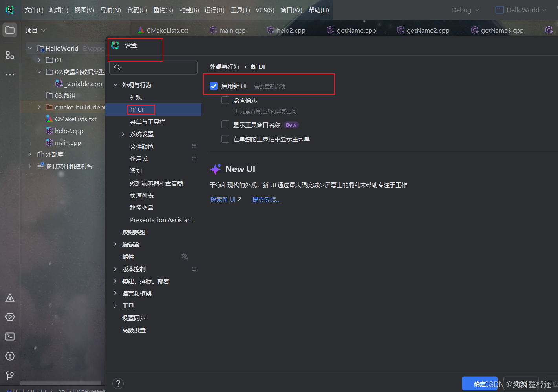Click the project-level icon beside 版本控制
Image resolution: width=558 pixels, height=392 pixels.
(194, 269)
